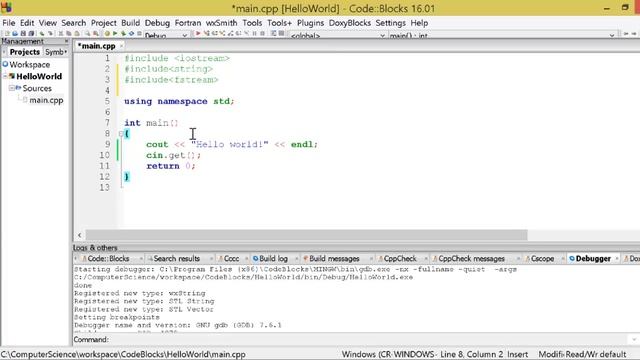Open the <global> scope dropdown

click(382, 36)
